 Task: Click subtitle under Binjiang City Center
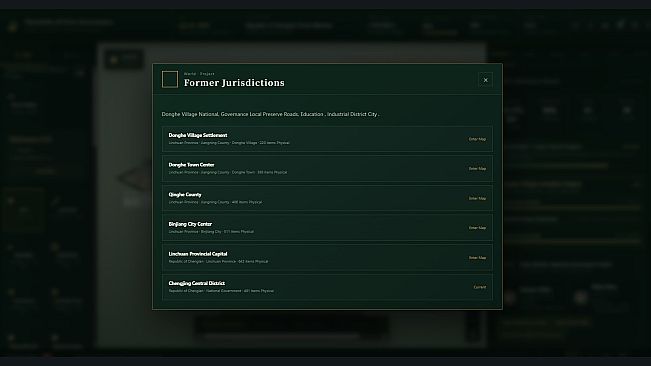click(211, 232)
